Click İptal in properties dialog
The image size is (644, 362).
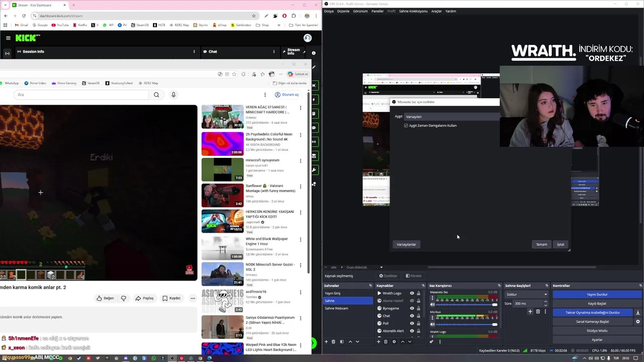click(560, 244)
